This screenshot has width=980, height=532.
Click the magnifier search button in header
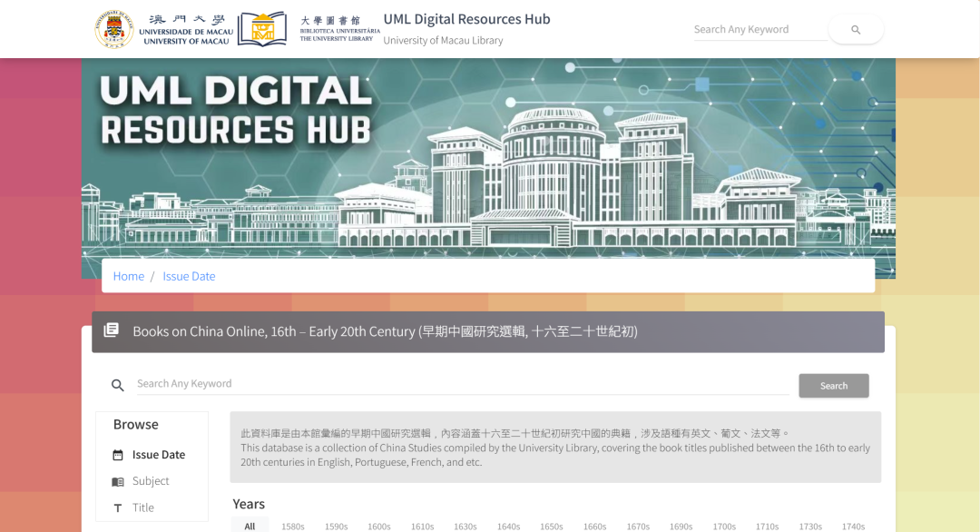(856, 30)
